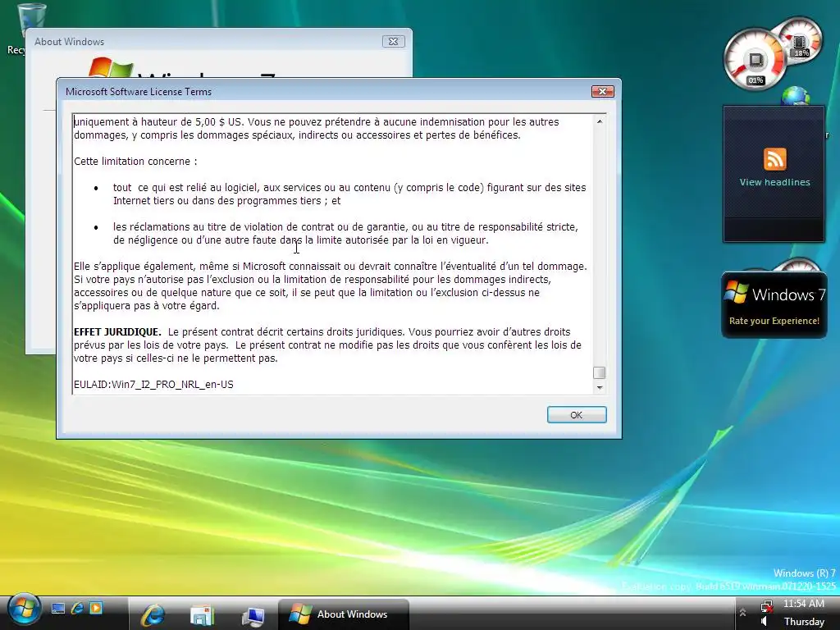
Task: Open the computer monitor taskbar icon
Action: point(253,617)
